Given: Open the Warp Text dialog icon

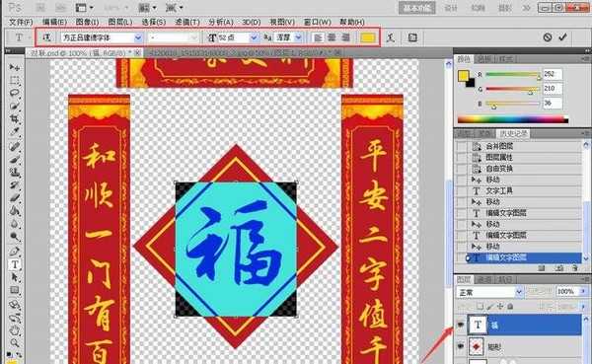Looking at the screenshot, I should 391,37.
